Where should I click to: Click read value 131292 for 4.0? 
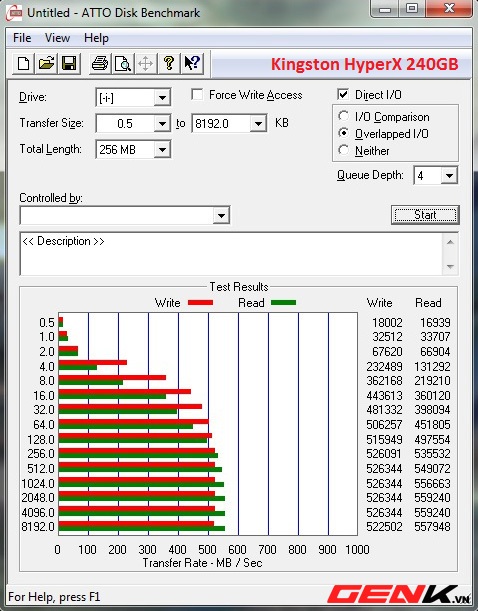(x=432, y=366)
